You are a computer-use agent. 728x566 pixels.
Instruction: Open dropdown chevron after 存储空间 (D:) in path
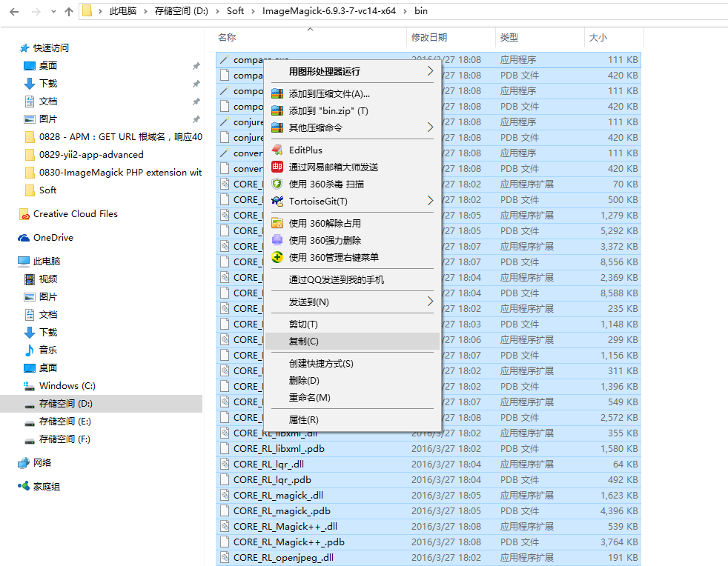[217, 11]
